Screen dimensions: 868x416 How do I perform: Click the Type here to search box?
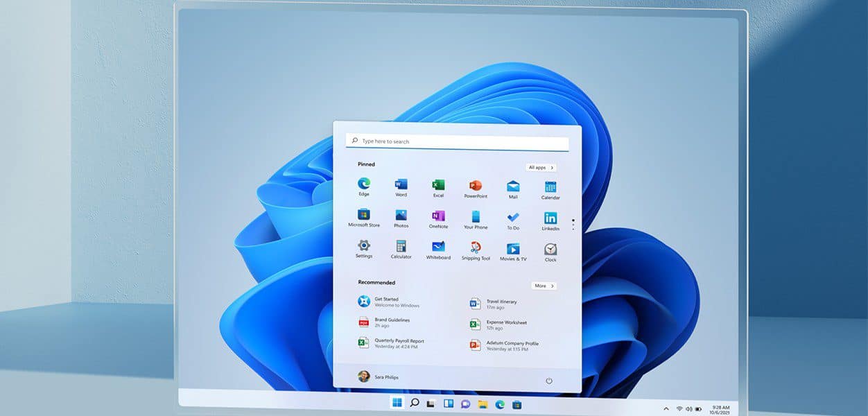pos(457,141)
